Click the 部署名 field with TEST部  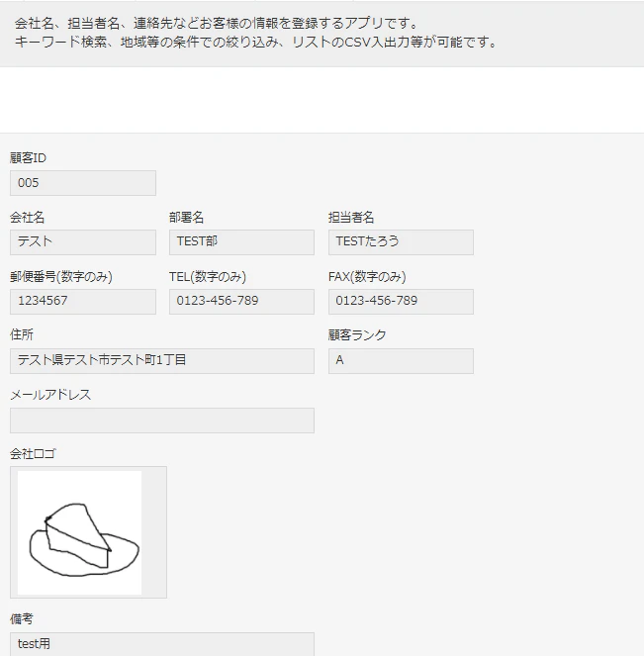(241, 242)
